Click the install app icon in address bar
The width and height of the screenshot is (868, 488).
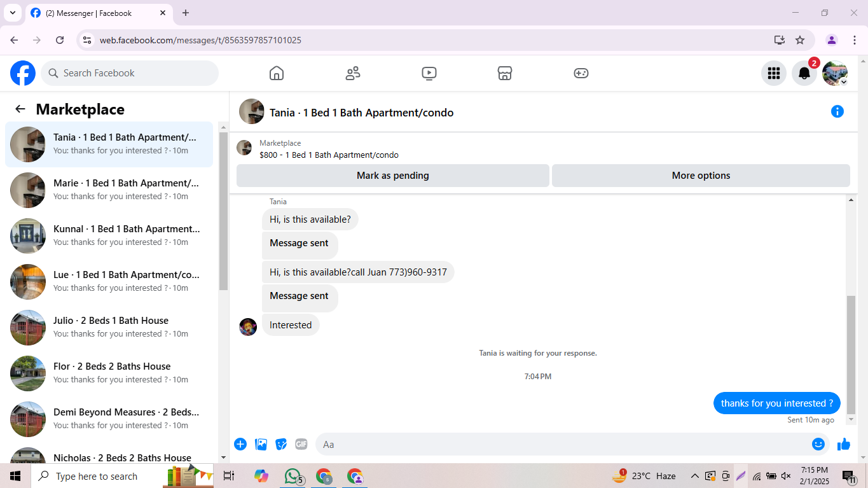(780, 40)
